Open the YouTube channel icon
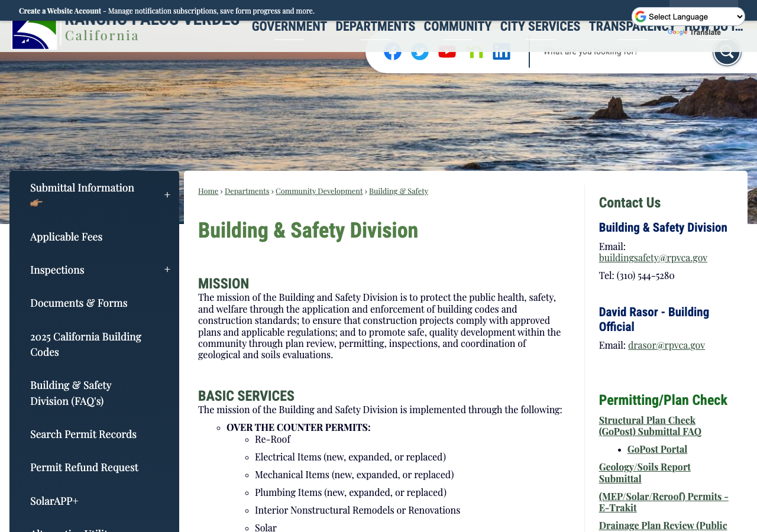Screen dimensions: 757x532 [x=447, y=51]
